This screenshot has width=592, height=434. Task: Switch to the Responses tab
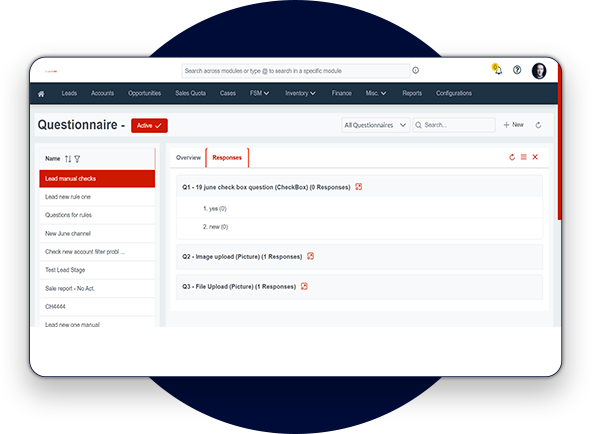pyautogui.click(x=227, y=158)
